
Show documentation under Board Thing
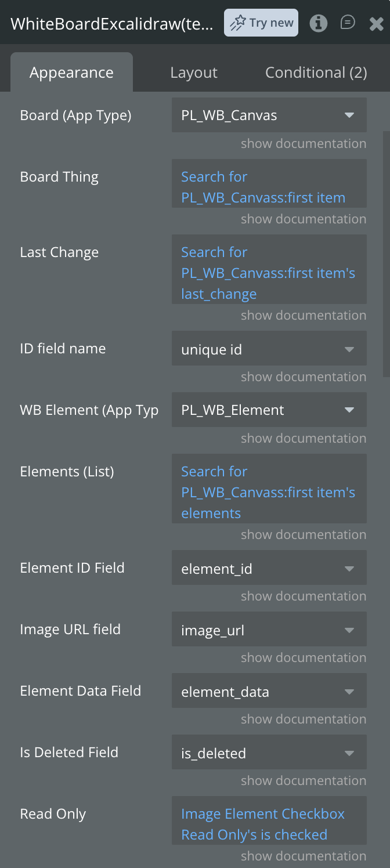coord(304,219)
